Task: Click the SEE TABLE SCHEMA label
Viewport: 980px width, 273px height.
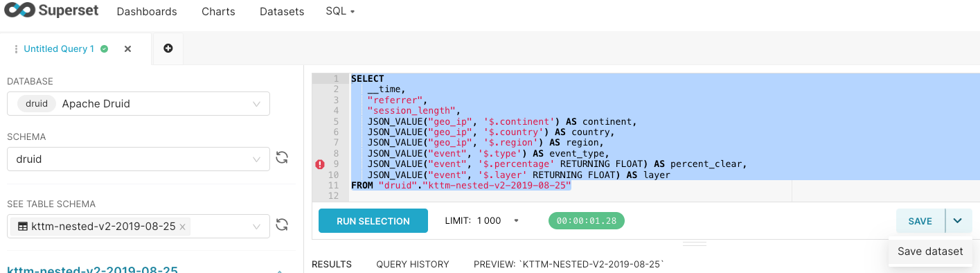Action: pyautogui.click(x=51, y=204)
